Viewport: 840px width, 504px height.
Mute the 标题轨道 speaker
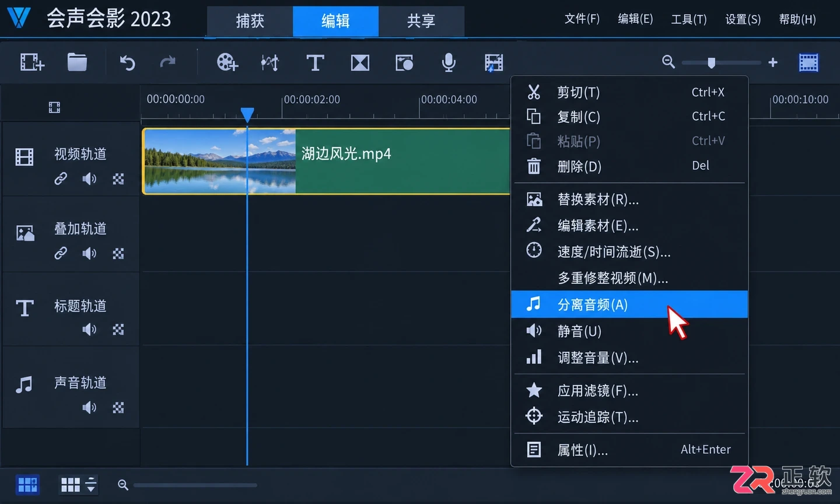tap(89, 330)
